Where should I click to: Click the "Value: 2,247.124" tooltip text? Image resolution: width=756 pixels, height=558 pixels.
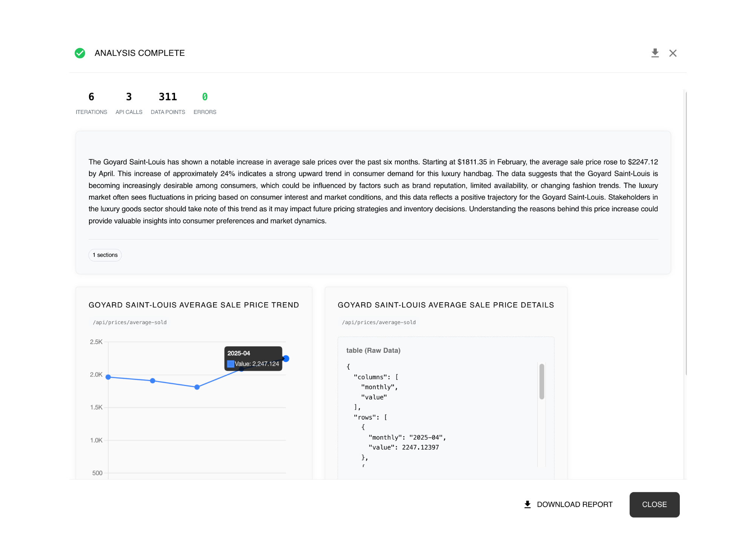(x=257, y=364)
